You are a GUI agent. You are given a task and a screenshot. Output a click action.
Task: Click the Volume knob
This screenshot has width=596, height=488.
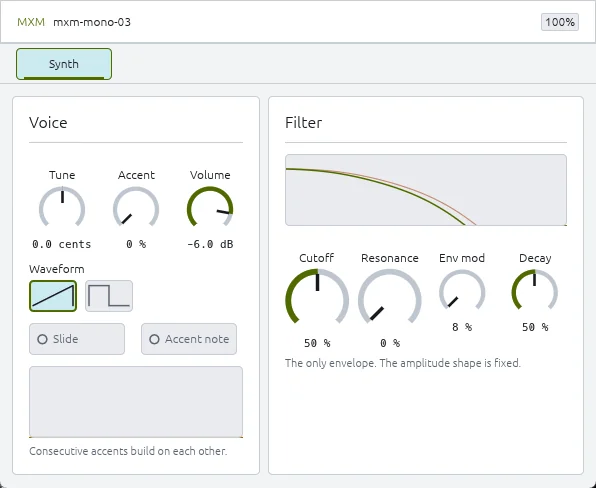coord(210,207)
